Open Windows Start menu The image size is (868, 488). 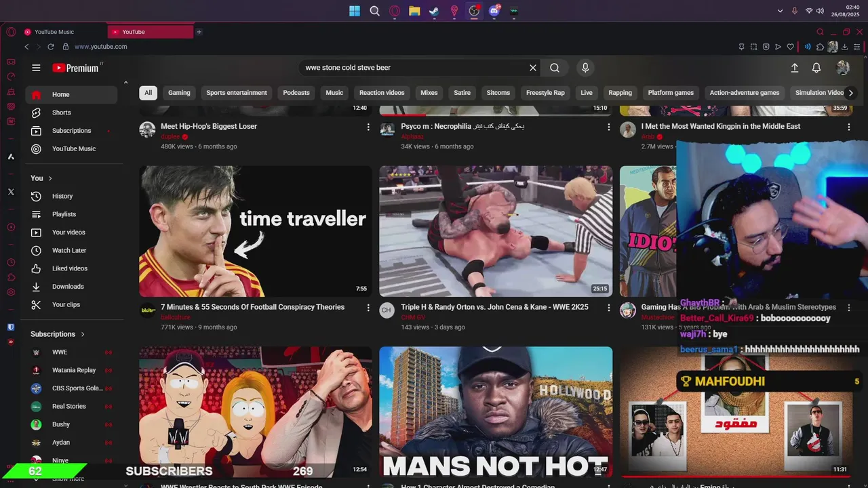355,11
